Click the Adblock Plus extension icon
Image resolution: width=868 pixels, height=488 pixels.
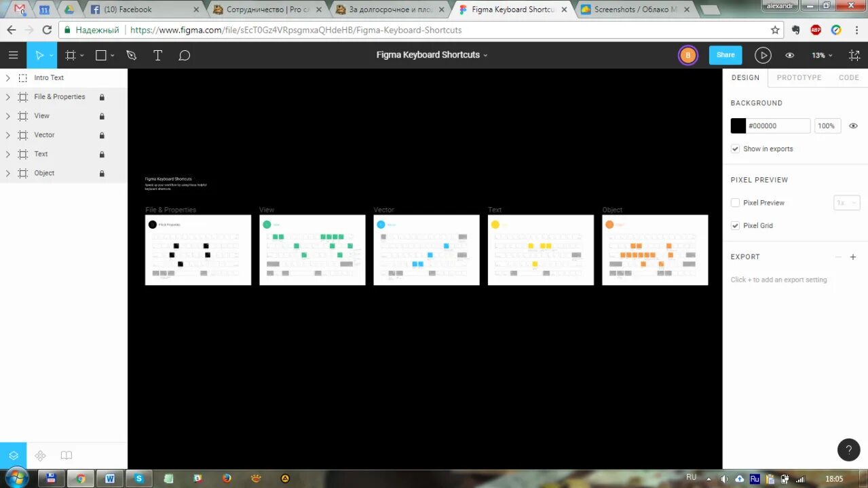click(x=816, y=30)
